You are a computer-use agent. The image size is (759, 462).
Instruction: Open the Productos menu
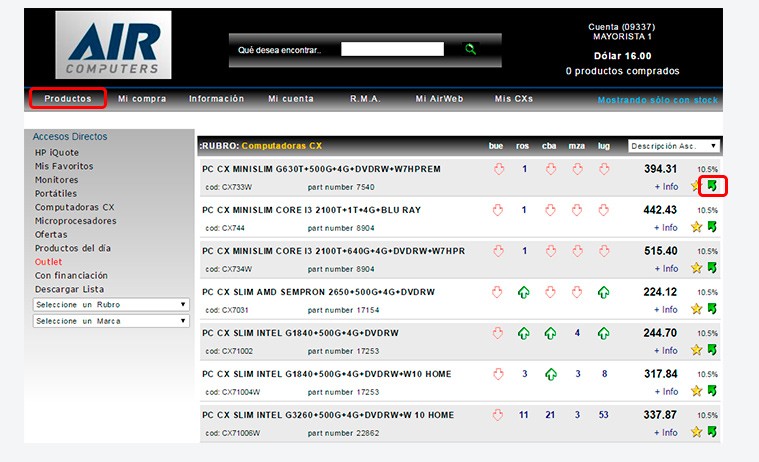[x=68, y=98]
